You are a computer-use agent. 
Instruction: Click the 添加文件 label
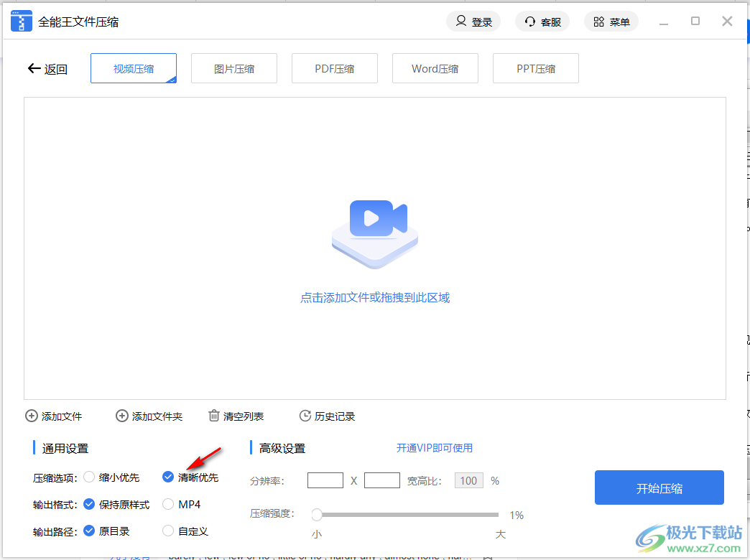pyautogui.click(x=62, y=416)
